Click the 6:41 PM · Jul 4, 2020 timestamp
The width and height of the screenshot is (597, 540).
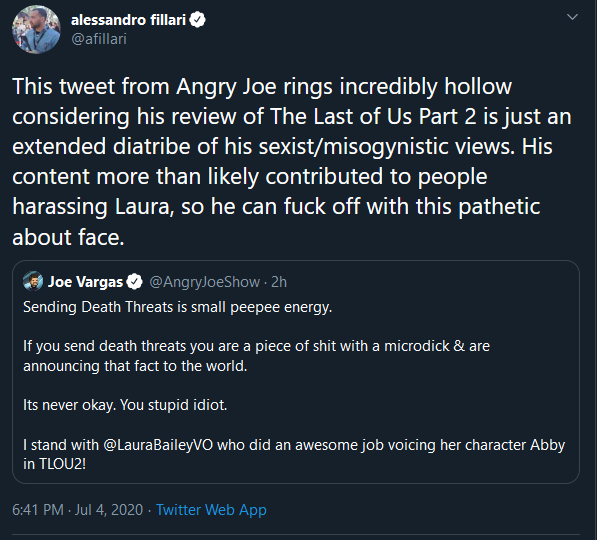click(78, 510)
